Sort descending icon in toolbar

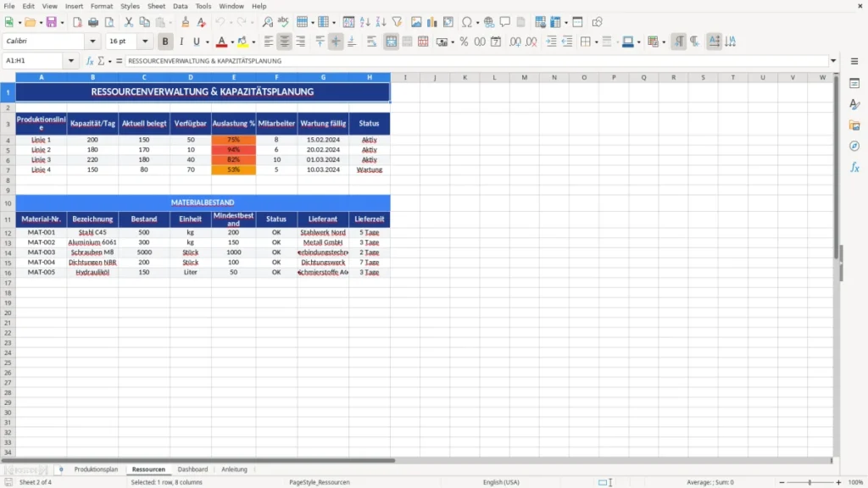(381, 22)
